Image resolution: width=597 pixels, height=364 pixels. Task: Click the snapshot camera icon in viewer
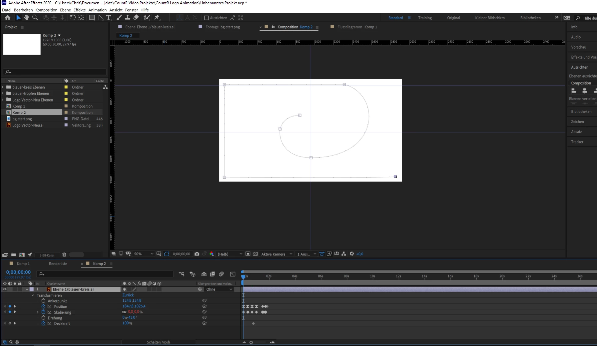click(x=197, y=254)
